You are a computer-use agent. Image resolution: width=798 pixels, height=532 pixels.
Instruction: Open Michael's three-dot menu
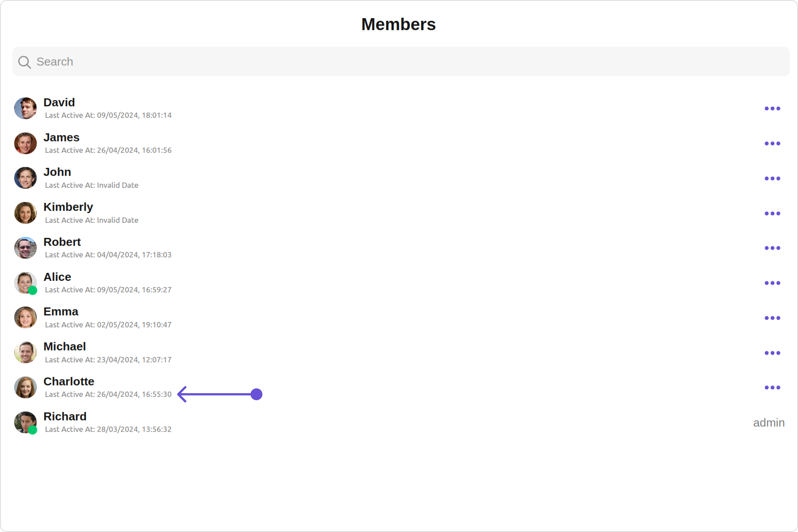point(772,353)
